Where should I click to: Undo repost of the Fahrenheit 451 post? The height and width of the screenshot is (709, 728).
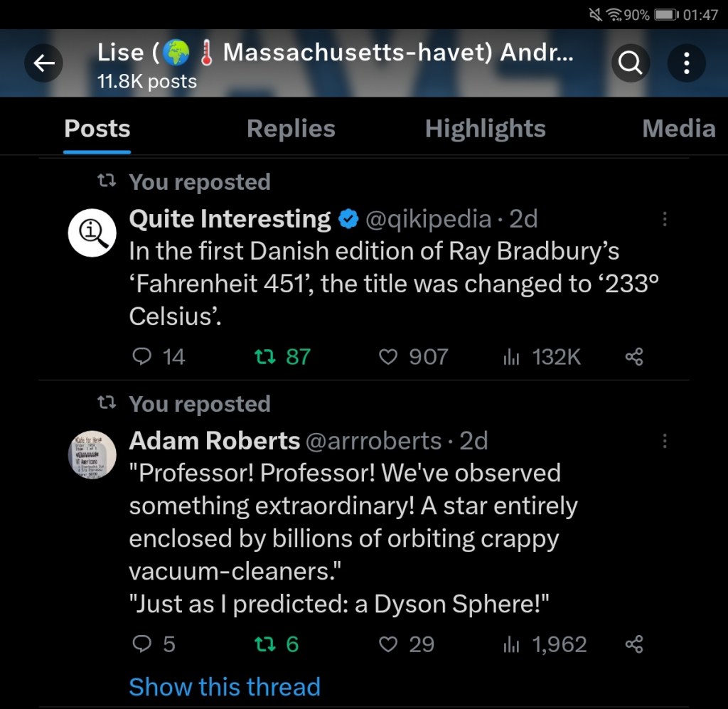pos(265,356)
